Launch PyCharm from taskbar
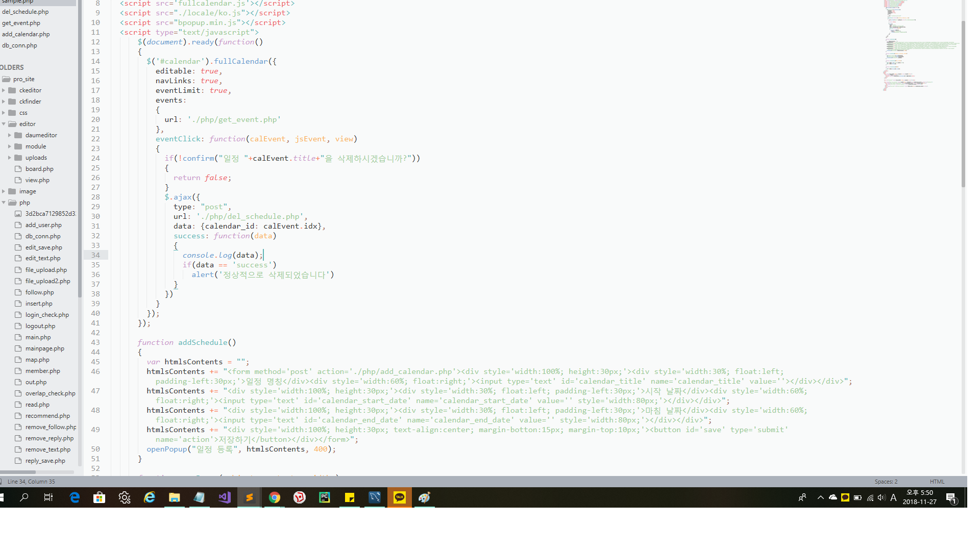 [x=325, y=497]
